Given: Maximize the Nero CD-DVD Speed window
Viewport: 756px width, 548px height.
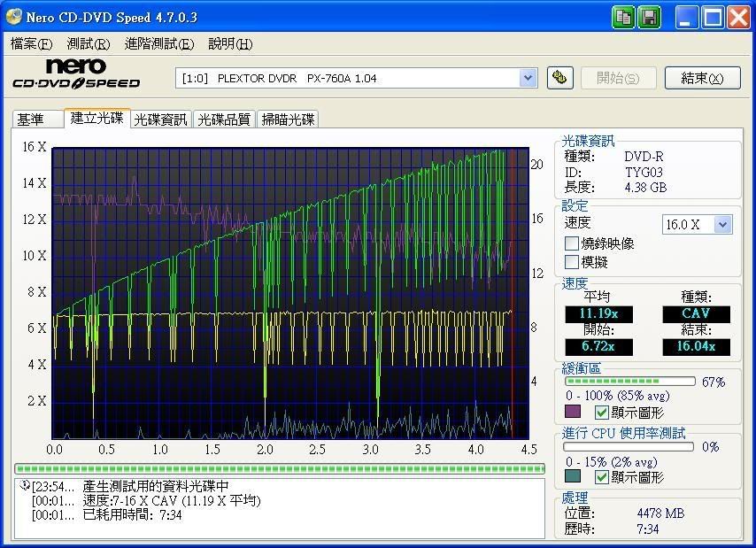Looking at the screenshot, I should (x=713, y=17).
